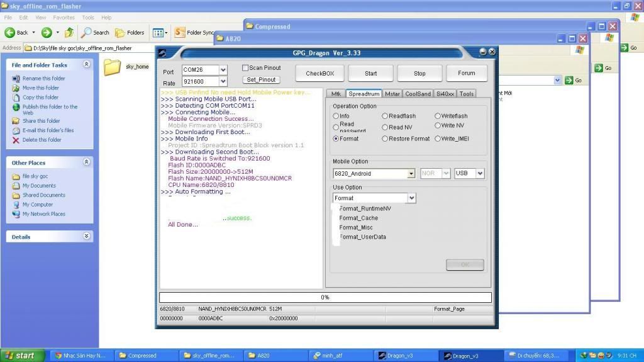Image resolution: width=644 pixels, height=362 pixels.
Task: Open My Computer in Other Places
Action: coord(37,205)
